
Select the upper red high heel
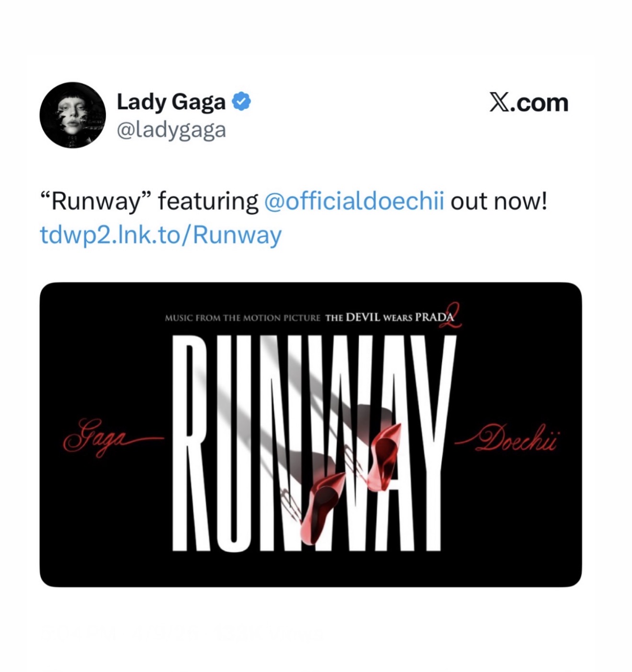pos(383,457)
